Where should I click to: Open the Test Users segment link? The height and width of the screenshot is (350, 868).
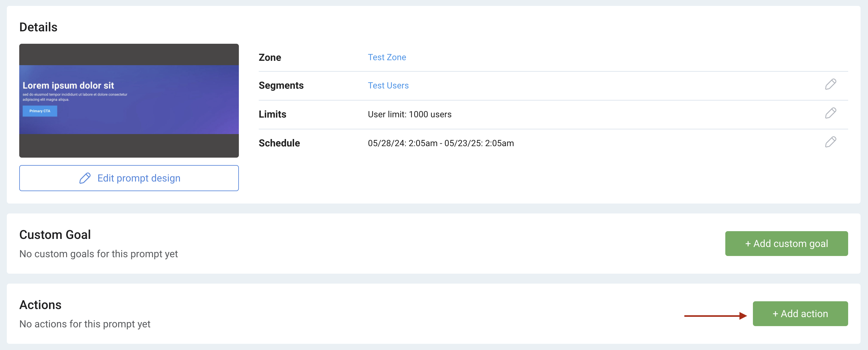coord(388,86)
